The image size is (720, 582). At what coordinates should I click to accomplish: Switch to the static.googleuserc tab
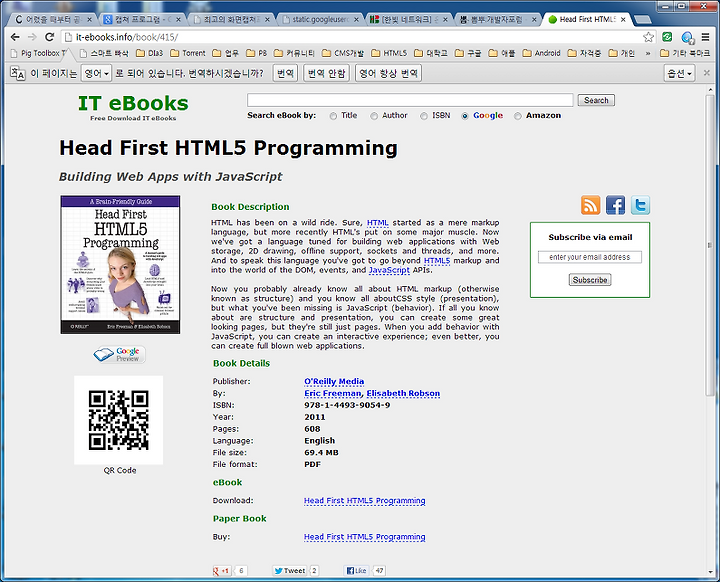(x=321, y=19)
